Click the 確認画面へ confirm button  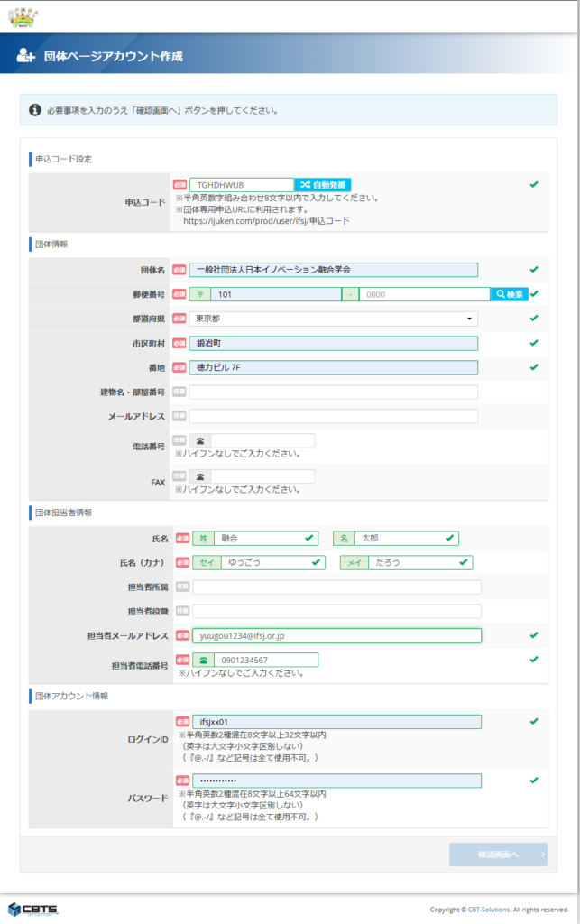[498, 855]
